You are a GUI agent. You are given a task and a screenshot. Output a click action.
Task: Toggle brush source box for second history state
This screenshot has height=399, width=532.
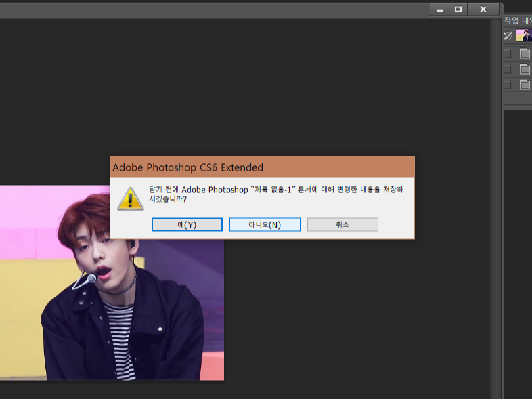pos(508,69)
